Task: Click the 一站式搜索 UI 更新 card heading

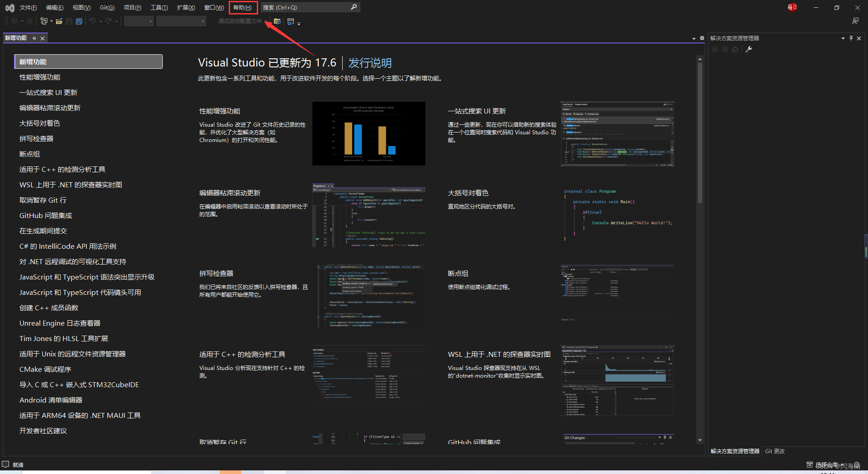Action: coord(477,111)
